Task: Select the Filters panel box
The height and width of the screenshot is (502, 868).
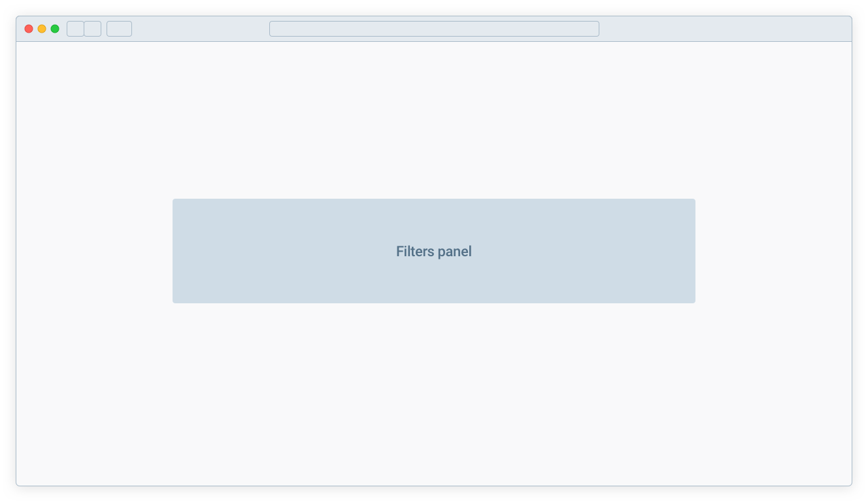Action: pyautogui.click(x=434, y=251)
